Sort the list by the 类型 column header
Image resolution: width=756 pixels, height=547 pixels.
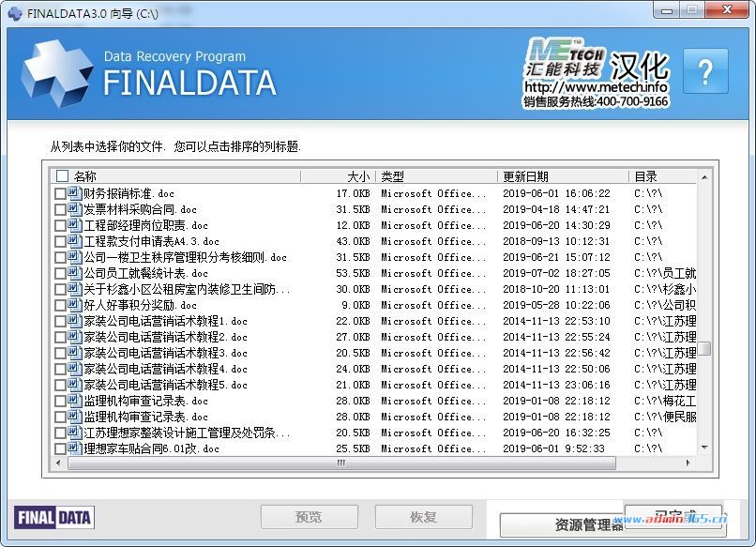[437, 176]
